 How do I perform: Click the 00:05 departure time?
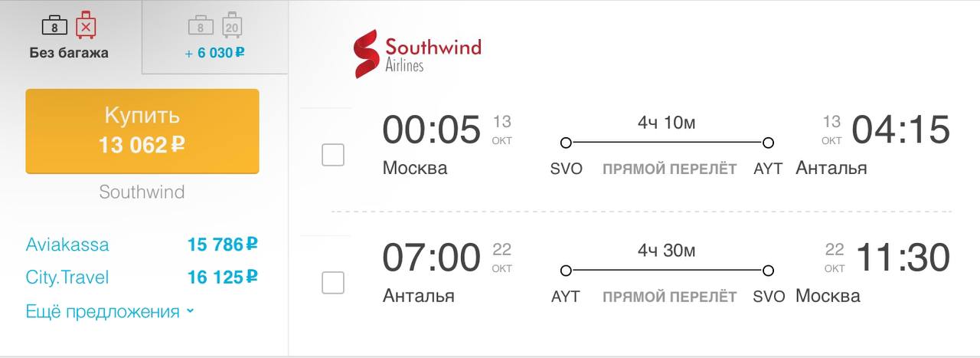(x=431, y=130)
